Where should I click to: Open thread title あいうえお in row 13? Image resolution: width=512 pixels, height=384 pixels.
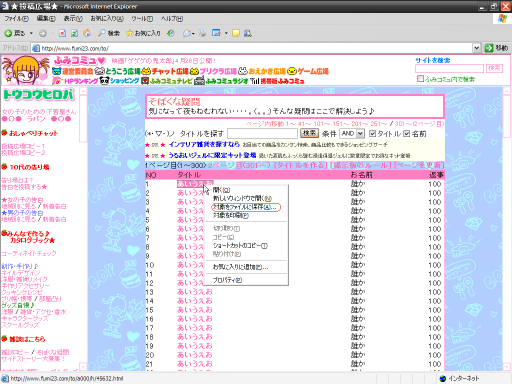pos(195,292)
